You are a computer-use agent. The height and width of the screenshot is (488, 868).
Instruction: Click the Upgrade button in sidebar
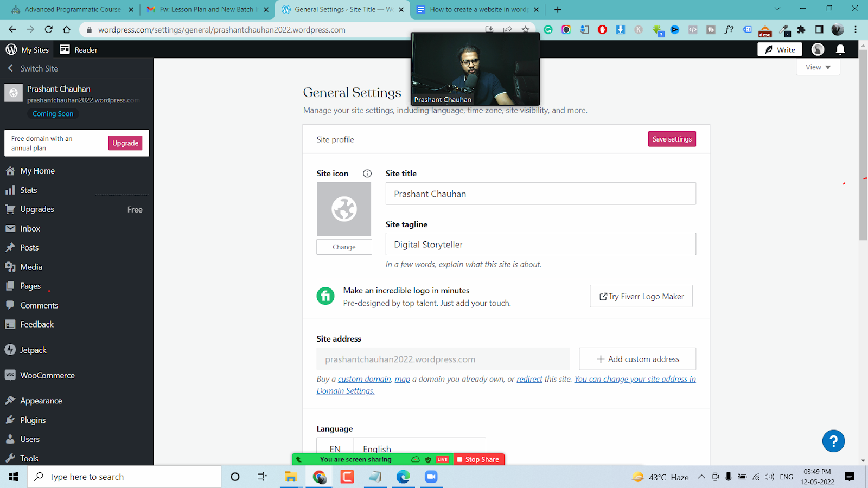coord(125,143)
